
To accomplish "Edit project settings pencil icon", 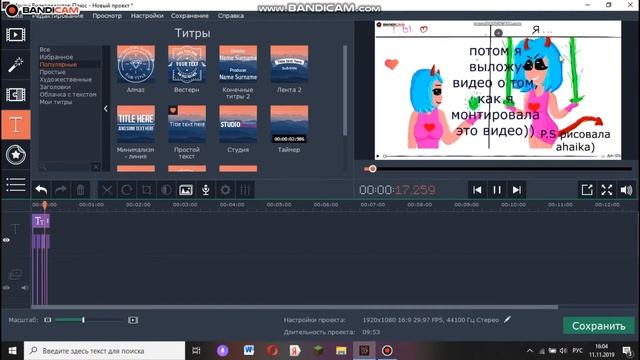I will coord(507,320).
